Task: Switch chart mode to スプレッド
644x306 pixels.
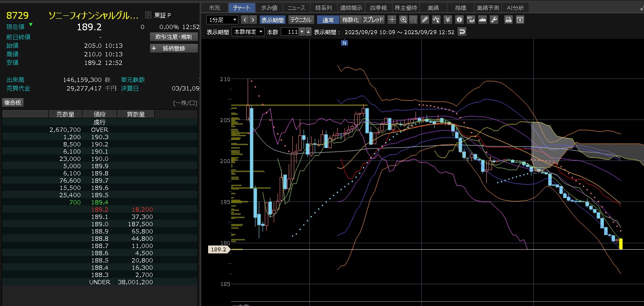Action: 373,20
